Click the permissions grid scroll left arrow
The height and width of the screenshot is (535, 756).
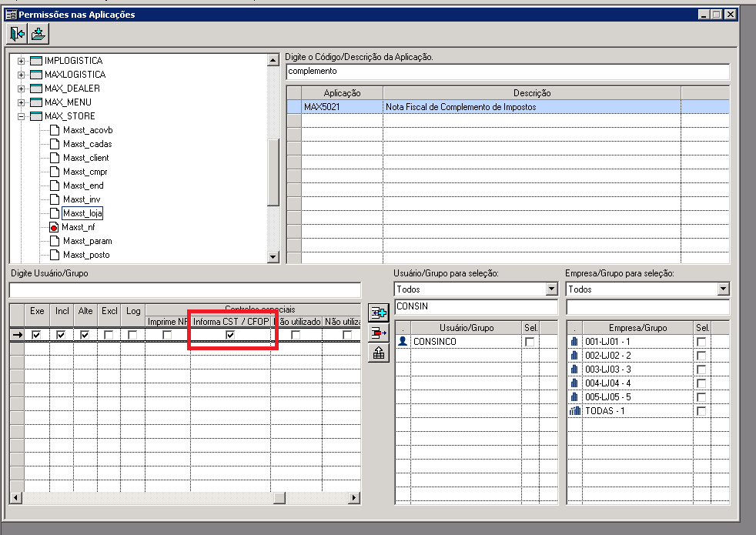pyautogui.click(x=16, y=497)
